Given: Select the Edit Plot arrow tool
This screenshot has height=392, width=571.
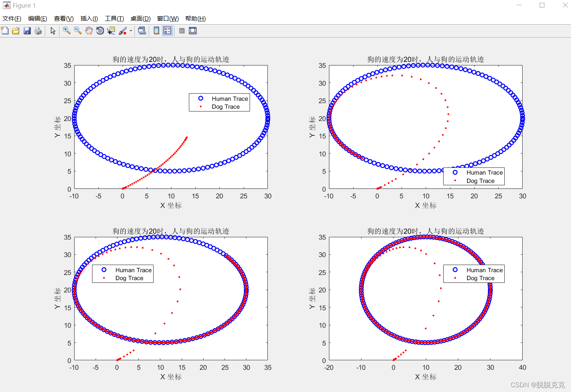Looking at the screenshot, I should pos(53,31).
